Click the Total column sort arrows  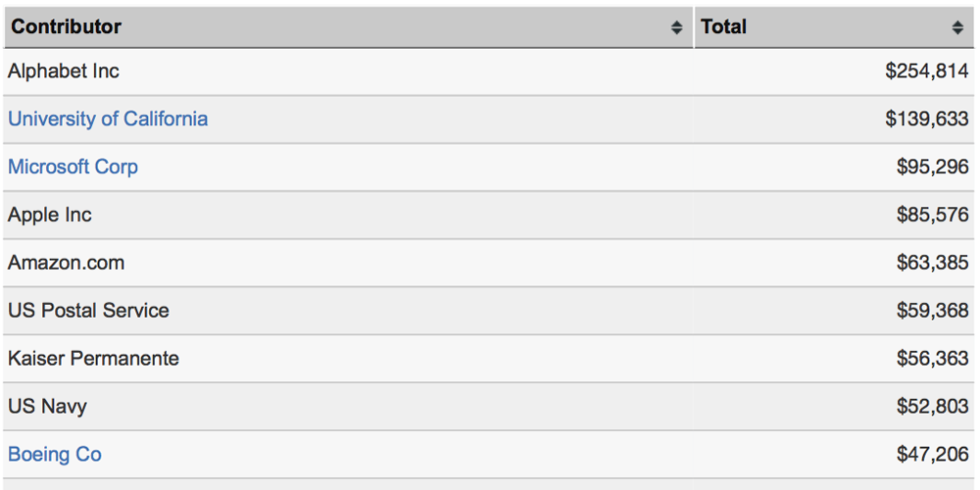(957, 27)
